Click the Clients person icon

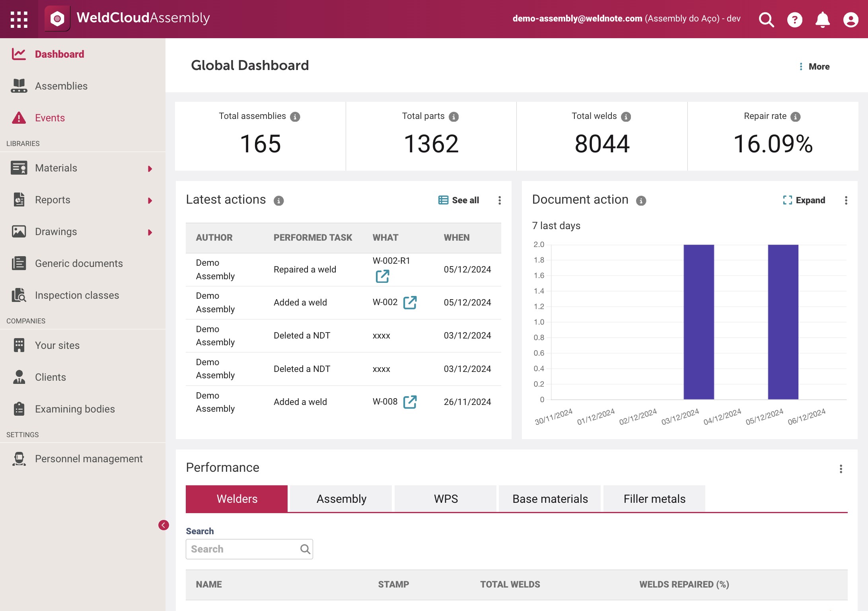pyautogui.click(x=19, y=377)
